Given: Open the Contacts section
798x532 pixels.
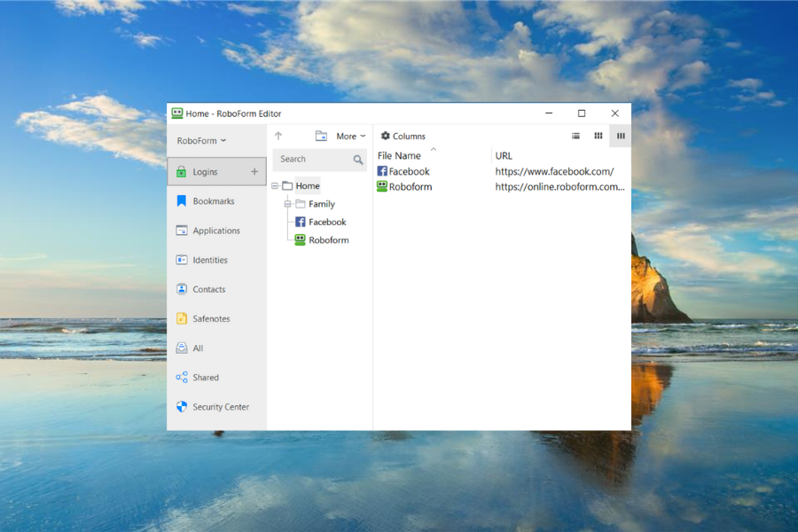Looking at the screenshot, I should pyautogui.click(x=217, y=289).
